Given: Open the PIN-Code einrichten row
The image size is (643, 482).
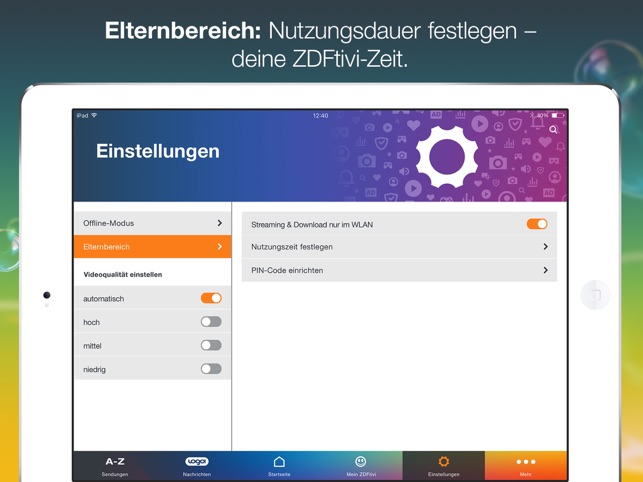Looking at the screenshot, I should point(399,270).
